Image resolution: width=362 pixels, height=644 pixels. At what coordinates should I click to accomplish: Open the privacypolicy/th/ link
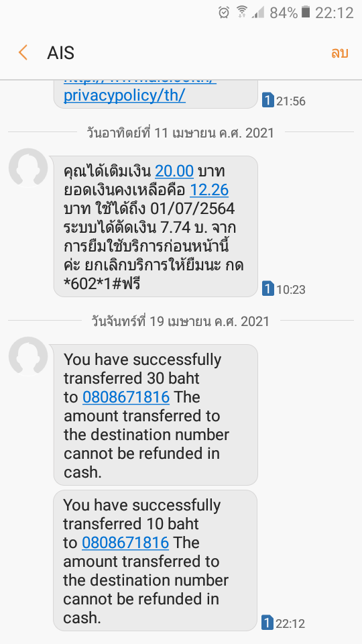coord(125,95)
